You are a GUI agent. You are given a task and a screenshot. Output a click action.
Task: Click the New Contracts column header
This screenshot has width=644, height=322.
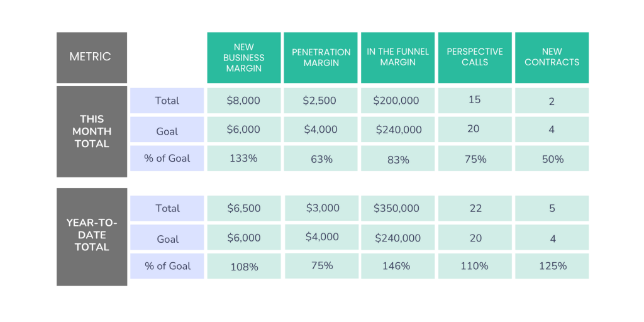tap(552, 57)
